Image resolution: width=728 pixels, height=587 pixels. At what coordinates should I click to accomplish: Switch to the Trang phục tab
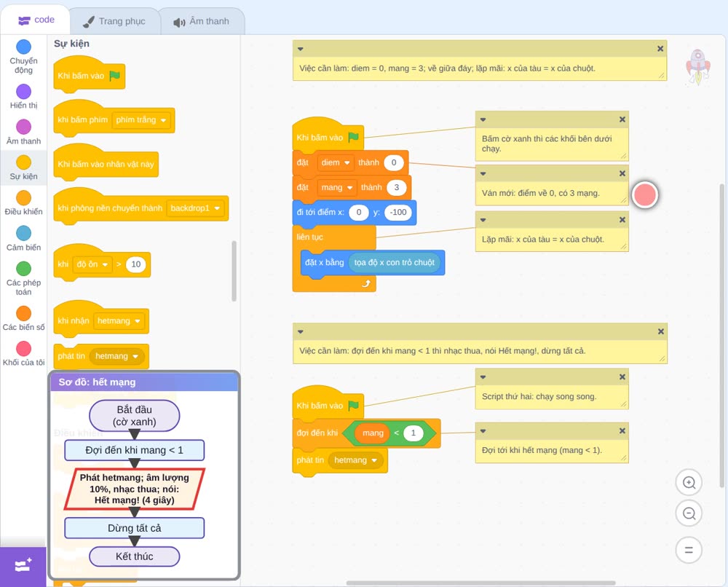pos(114,21)
